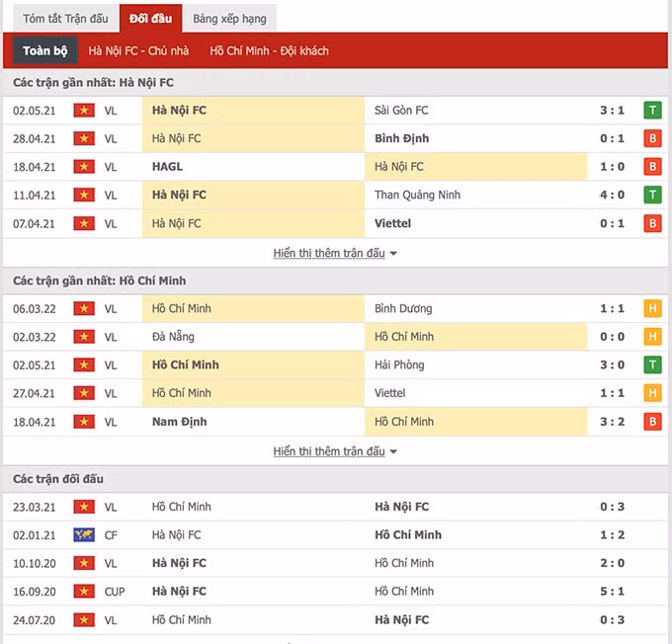This screenshot has width=672, height=644.
Task: Open Sài Gòn FC team link
Action: pyautogui.click(x=401, y=111)
